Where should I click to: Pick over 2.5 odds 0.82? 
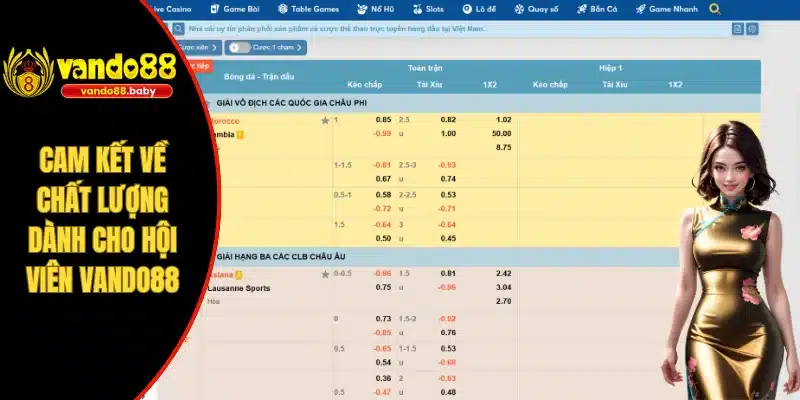point(448,120)
